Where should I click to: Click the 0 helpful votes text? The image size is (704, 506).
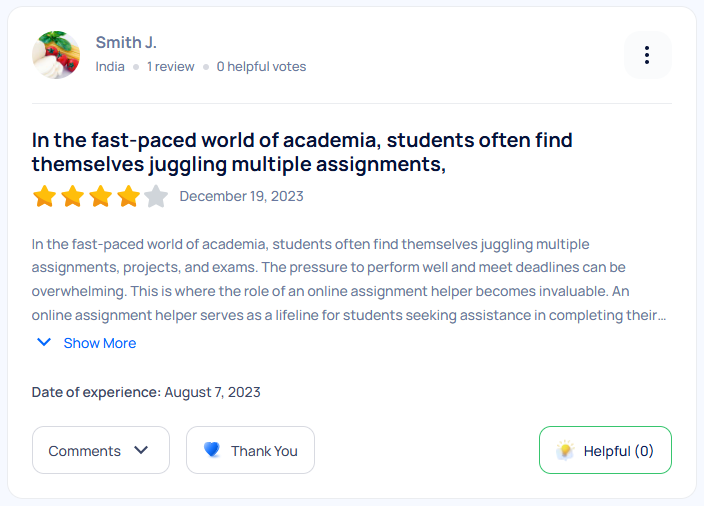pyautogui.click(x=261, y=67)
